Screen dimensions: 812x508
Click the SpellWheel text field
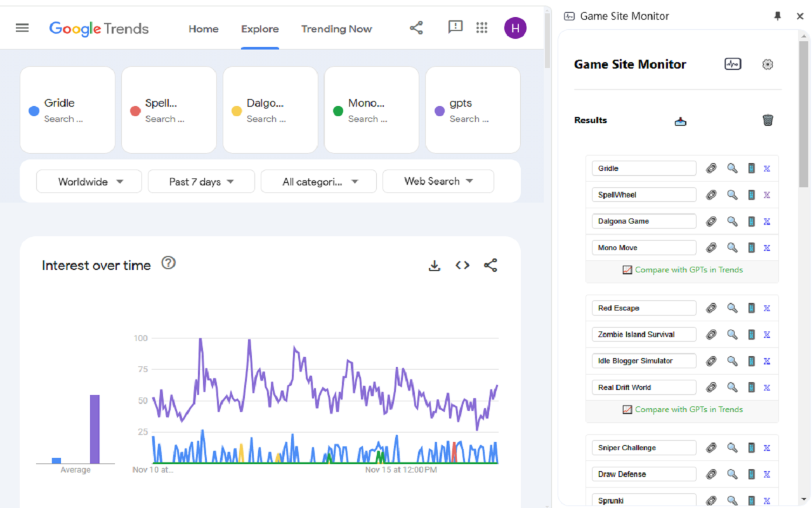pyautogui.click(x=644, y=195)
